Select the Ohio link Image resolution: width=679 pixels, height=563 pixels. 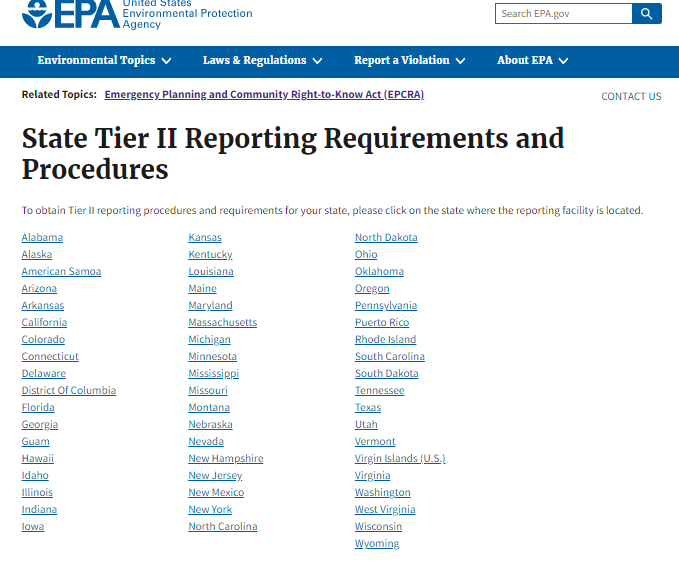point(366,254)
